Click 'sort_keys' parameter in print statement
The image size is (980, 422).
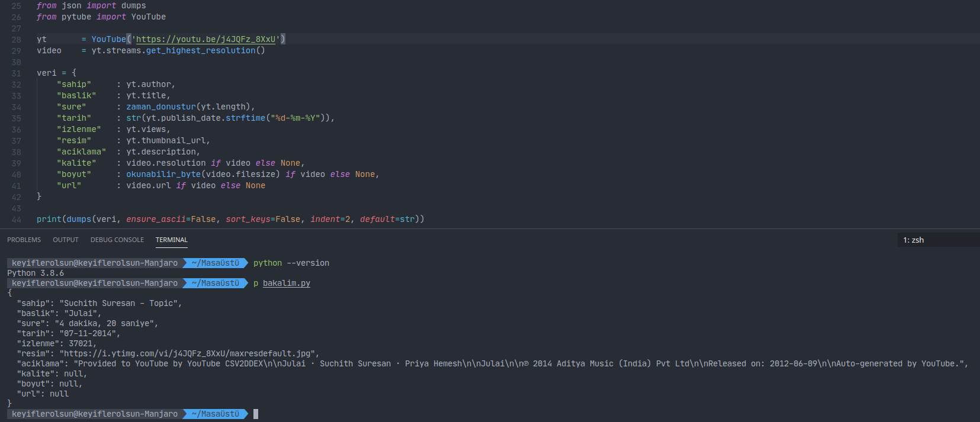tap(248, 219)
